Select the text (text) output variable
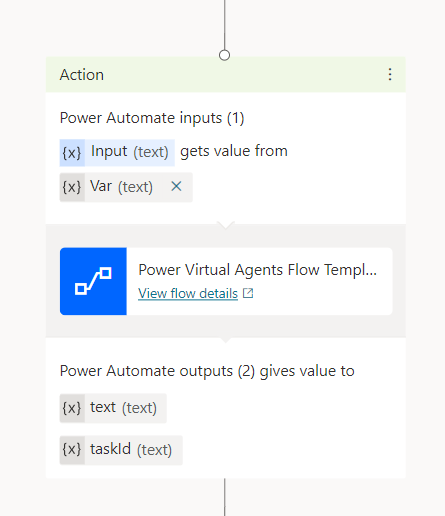This screenshot has height=516, width=445. tap(113, 408)
